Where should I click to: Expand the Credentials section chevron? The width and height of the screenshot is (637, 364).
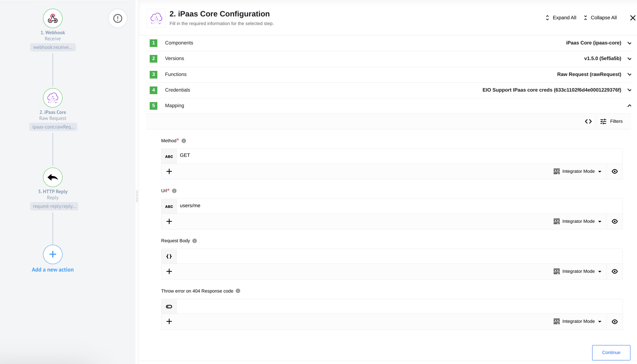(629, 90)
